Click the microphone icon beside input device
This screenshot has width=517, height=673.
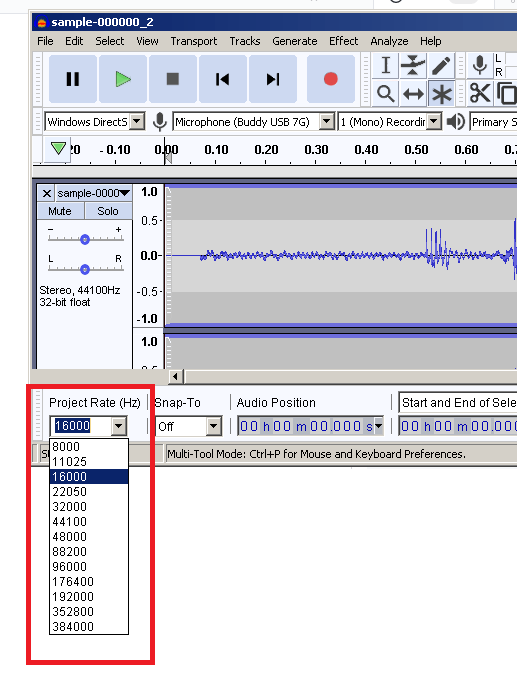[160, 122]
